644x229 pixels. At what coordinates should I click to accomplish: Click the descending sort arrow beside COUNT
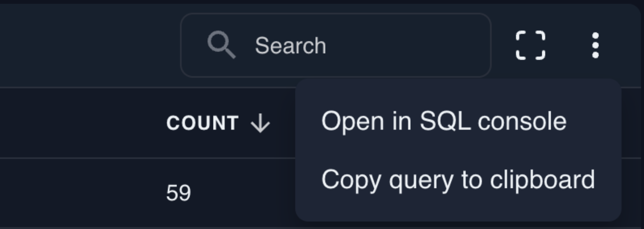pyautogui.click(x=260, y=124)
